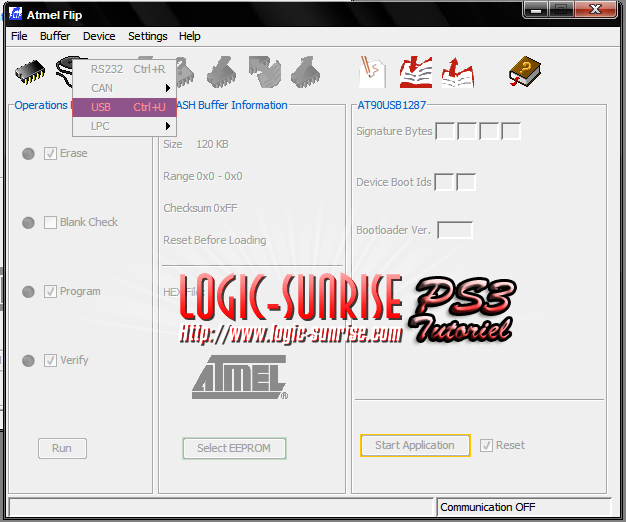626x522 pixels.
Task: Click the second Device Boot Ids field
Action: tap(466, 182)
